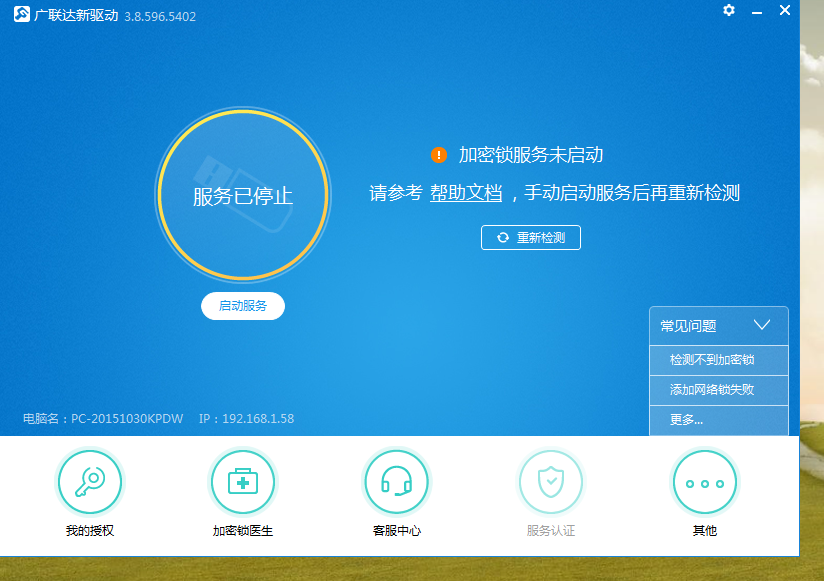Select 检测不到加密锁 FAQ entry
824x581 pixels.
pyautogui.click(x=718, y=360)
